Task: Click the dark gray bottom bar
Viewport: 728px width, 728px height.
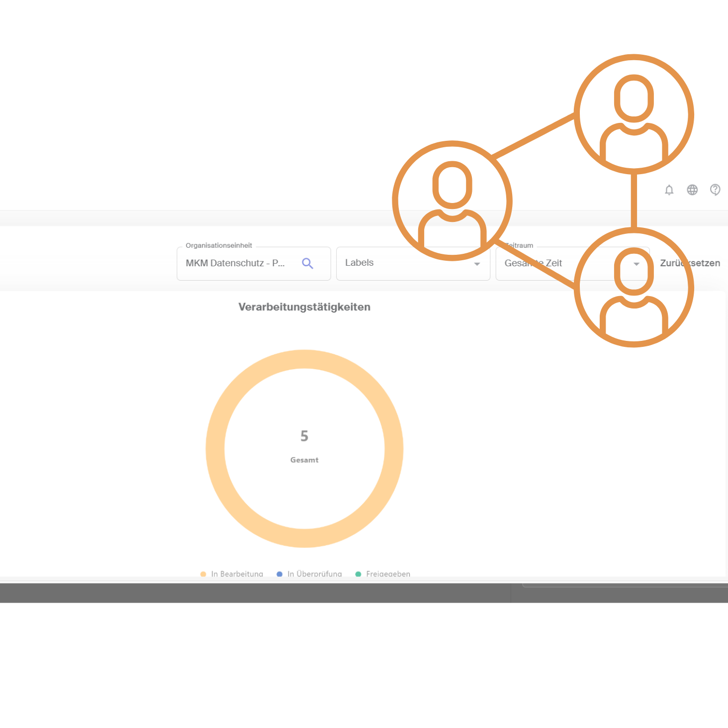Action: coord(249,593)
